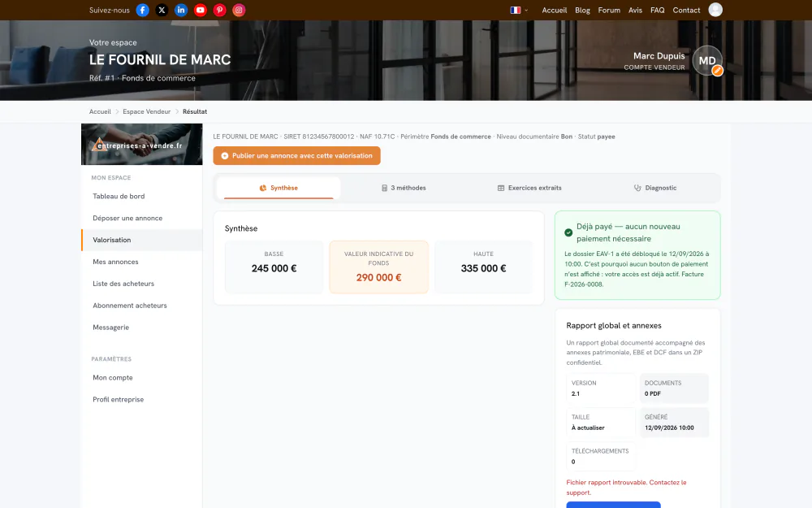Click the generated date 12/09/2026 10:00
The height and width of the screenshot is (508, 812).
tap(669, 428)
